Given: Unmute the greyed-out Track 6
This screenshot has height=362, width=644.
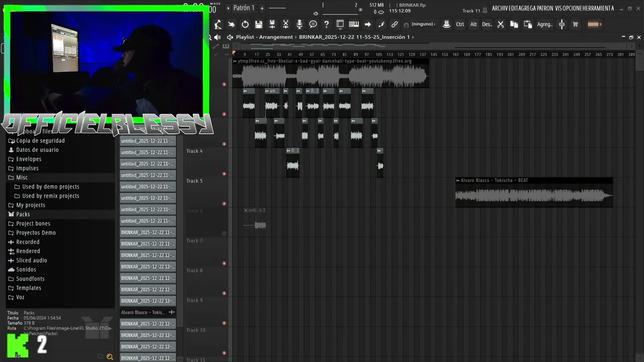Looking at the screenshot, I should coord(224,233).
